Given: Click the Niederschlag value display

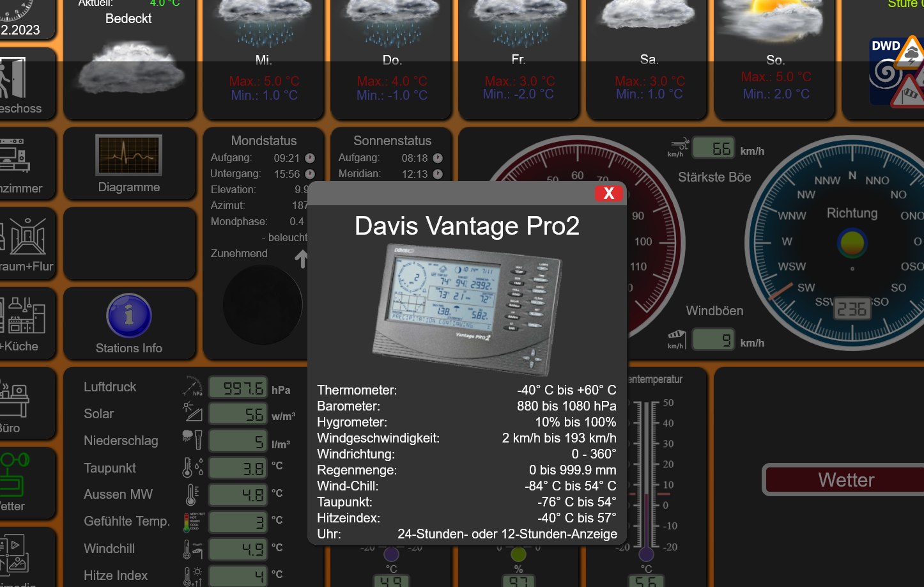Looking at the screenshot, I should pos(238,441).
